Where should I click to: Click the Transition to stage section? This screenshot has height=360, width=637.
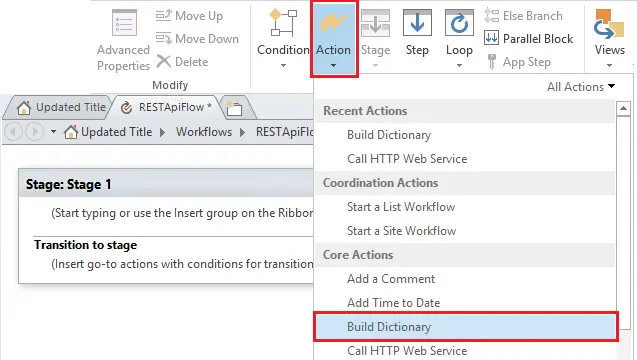point(85,245)
